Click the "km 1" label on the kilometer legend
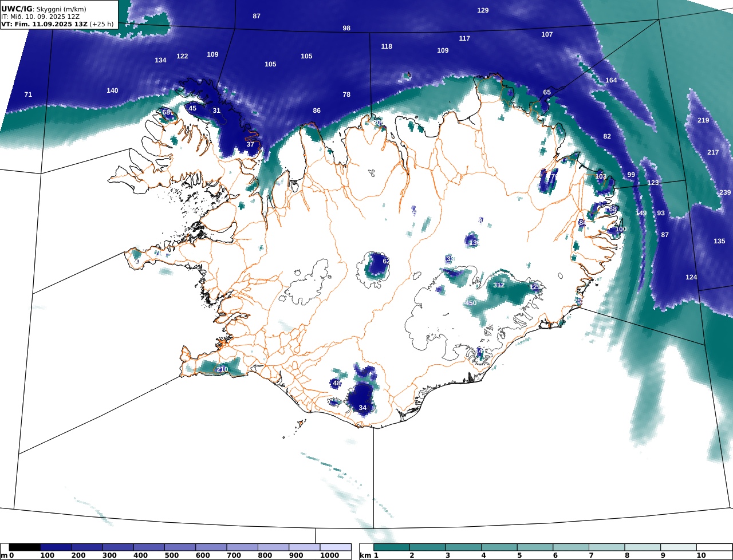Image resolution: width=733 pixels, height=560 pixels. (x=369, y=555)
